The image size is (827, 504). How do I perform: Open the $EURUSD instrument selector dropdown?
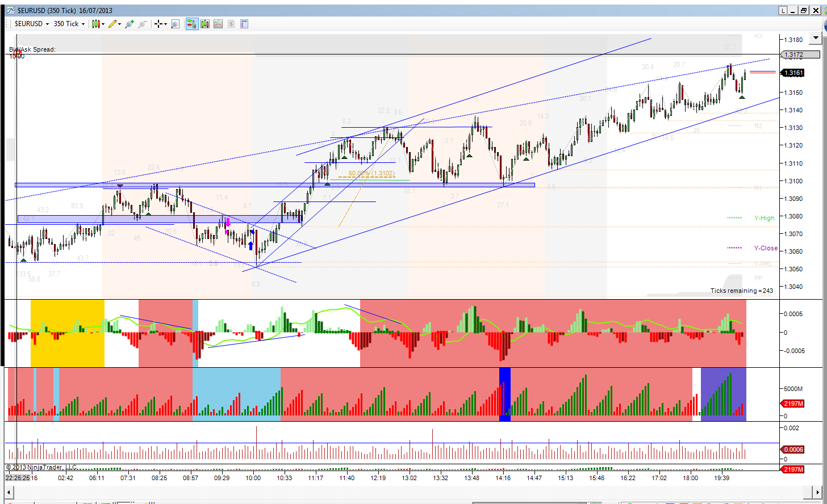click(x=31, y=24)
